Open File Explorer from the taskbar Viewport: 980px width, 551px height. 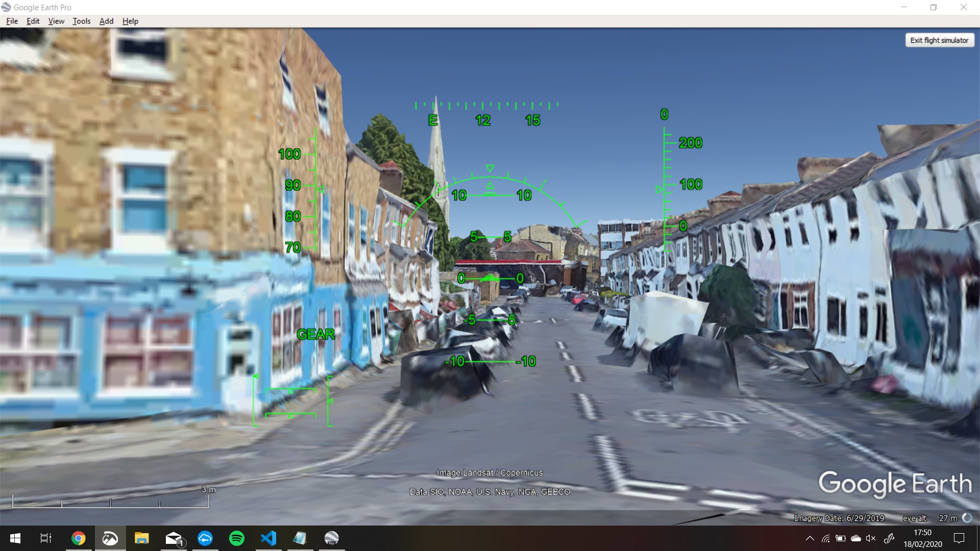point(142,538)
